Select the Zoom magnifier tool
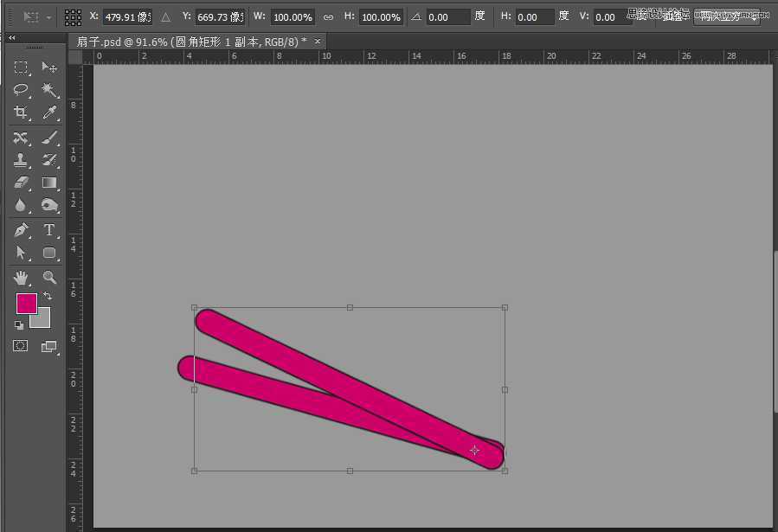The height and width of the screenshot is (532, 778). pos(49,277)
